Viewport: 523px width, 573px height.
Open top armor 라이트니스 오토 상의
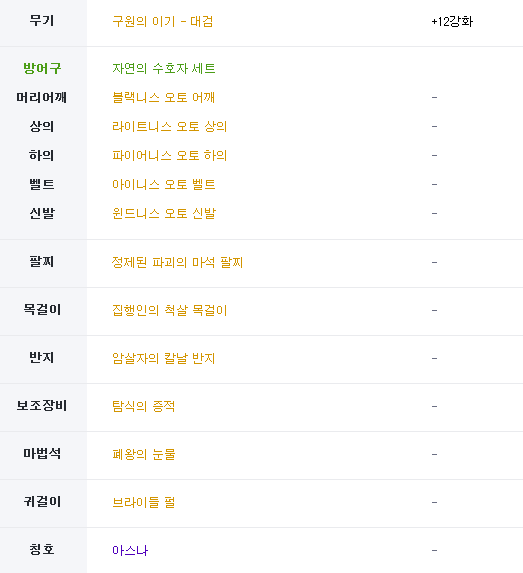coord(169,126)
